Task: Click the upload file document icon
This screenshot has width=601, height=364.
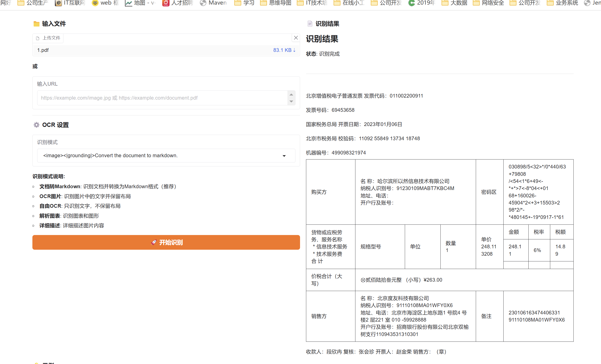Action: pyautogui.click(x=38, y=38)
